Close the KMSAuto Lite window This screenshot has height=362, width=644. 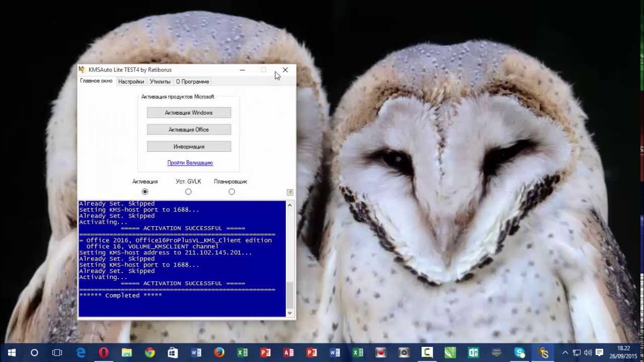pos(285,70)
